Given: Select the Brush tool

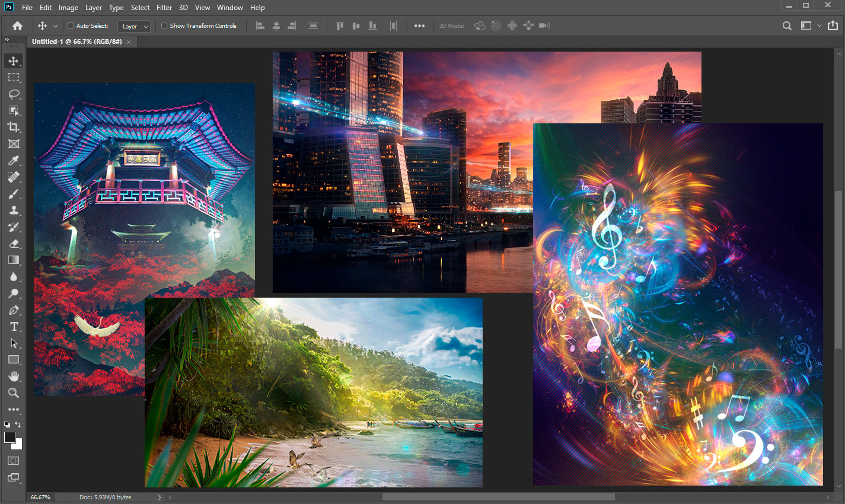Looking at the screenshot, I should [14, 194].
